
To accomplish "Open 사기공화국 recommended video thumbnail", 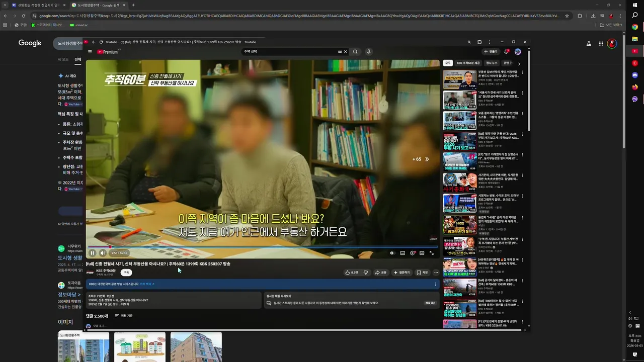I will (459, 183).
